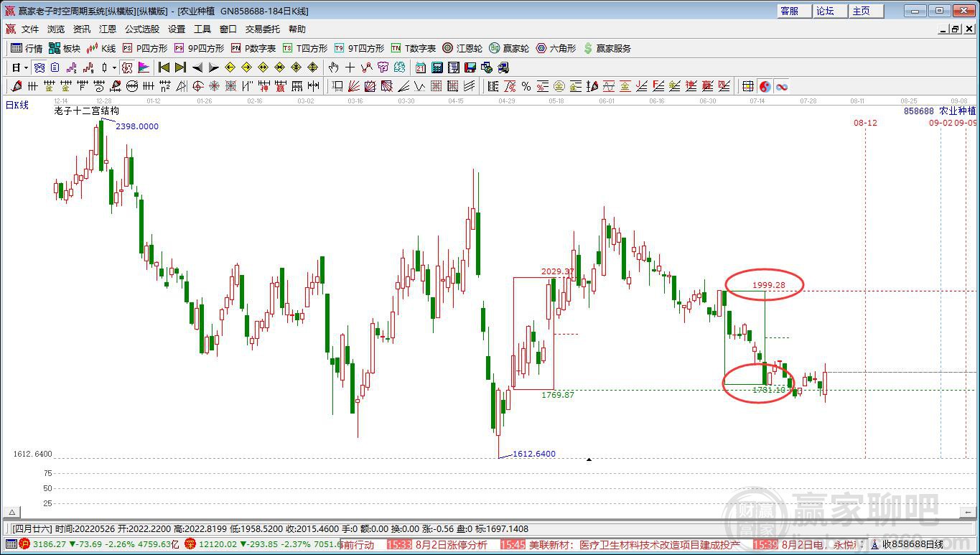This screenshot has height=555, width=980.
Task: Expand indicator panel with bottom-left up arrow
Action: click(x=12, y=513)
